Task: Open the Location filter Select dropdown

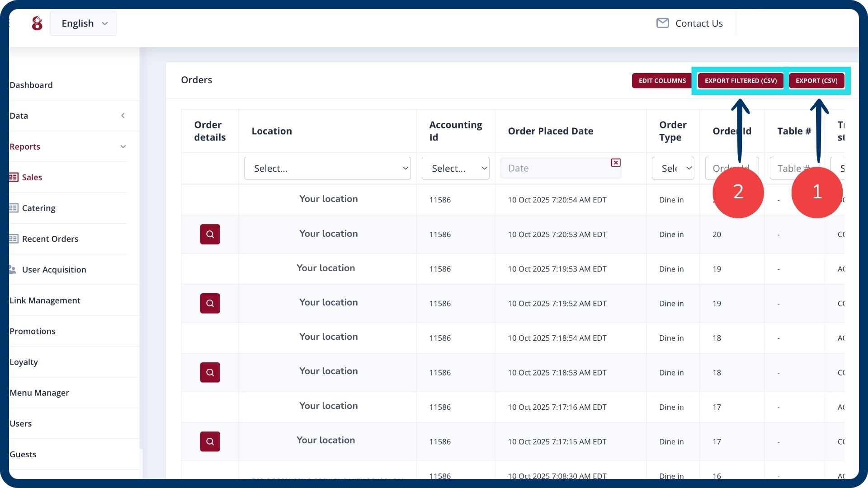Action: tap(327, 169)
